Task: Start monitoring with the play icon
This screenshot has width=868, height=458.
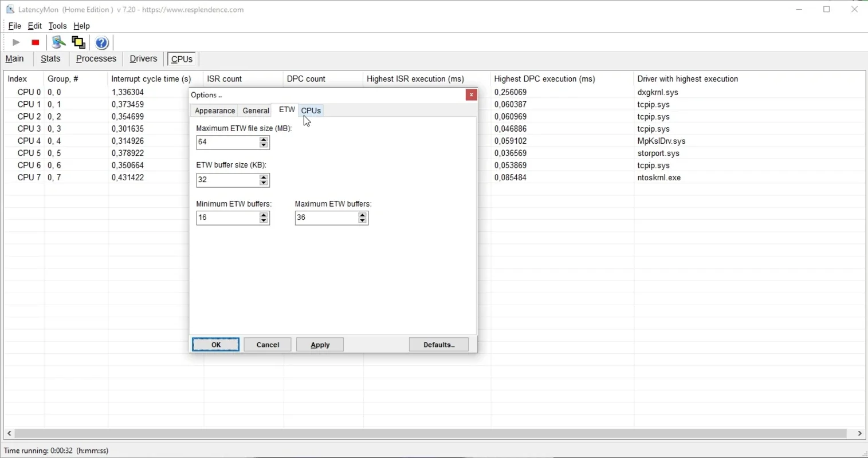Action: (x=17, y=42)
